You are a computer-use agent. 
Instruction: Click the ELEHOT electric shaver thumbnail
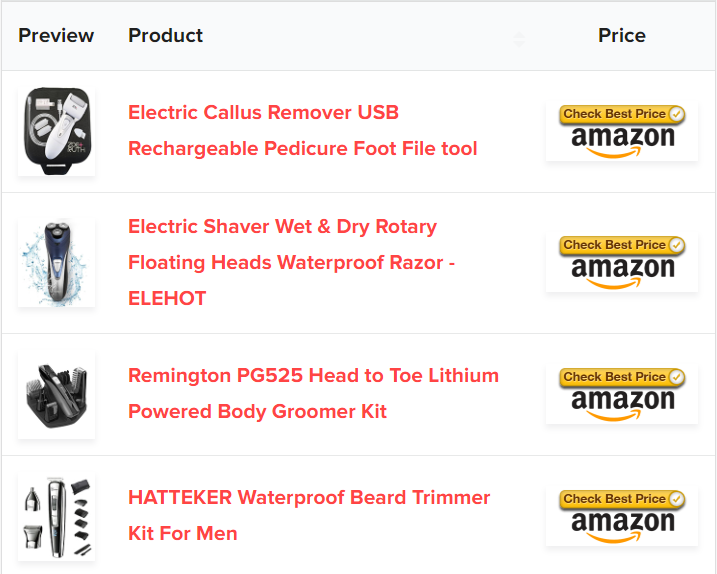point(57,262)
